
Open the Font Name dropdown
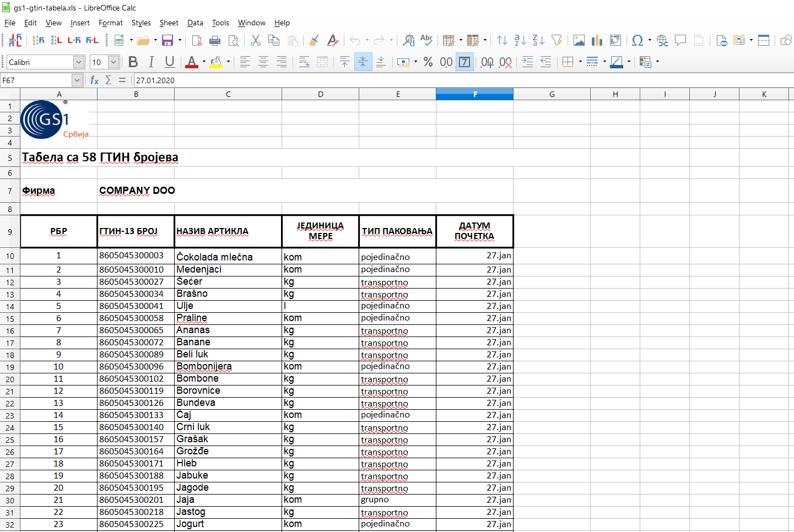(79, 62)
